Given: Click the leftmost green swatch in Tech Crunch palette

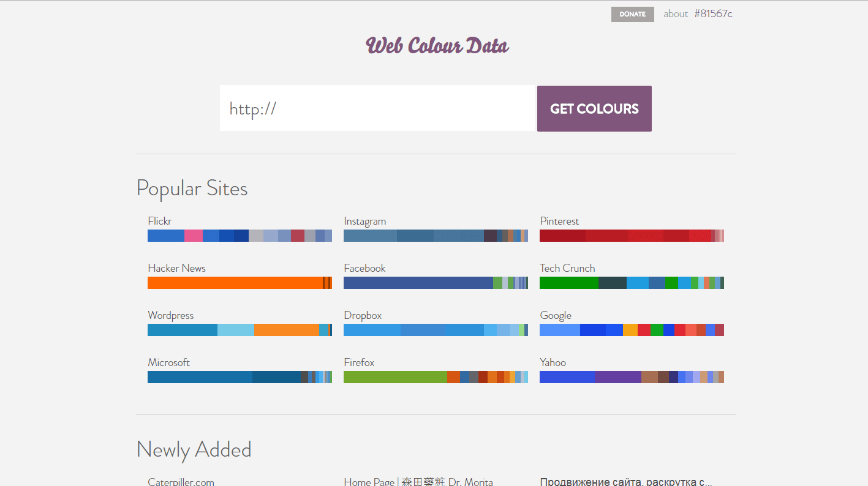Looking at the screenshot, I should [x=569, y=283].
